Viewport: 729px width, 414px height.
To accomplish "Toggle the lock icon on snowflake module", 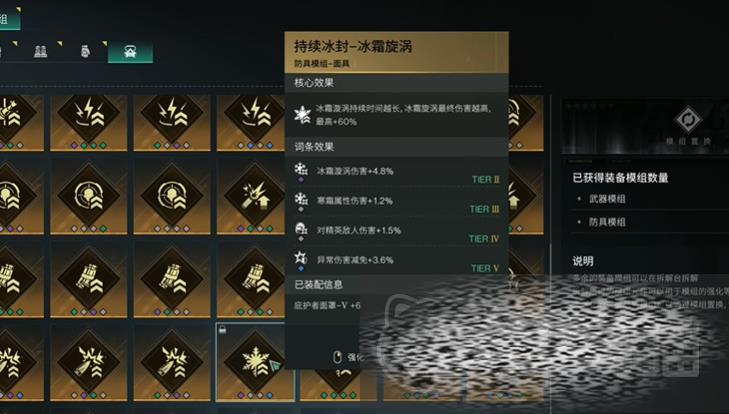I will tap(223, 330).
